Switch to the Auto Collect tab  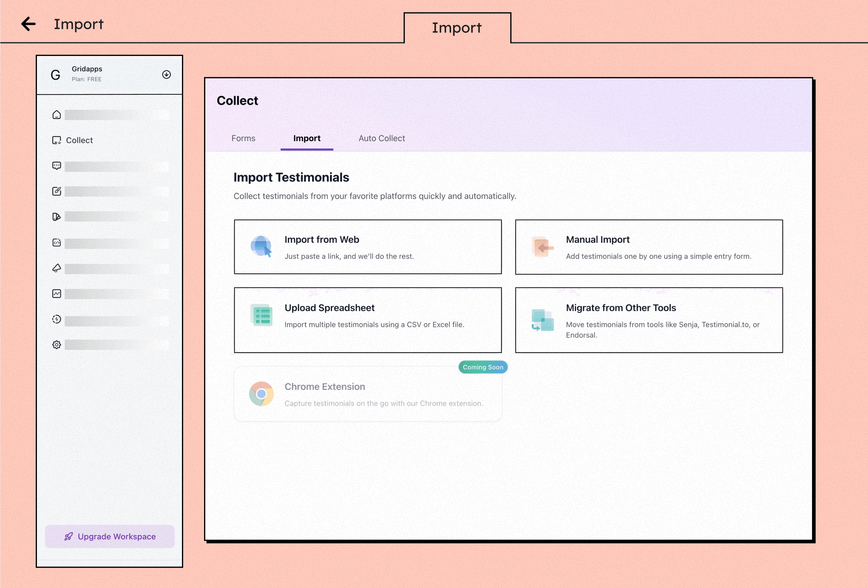381,139
